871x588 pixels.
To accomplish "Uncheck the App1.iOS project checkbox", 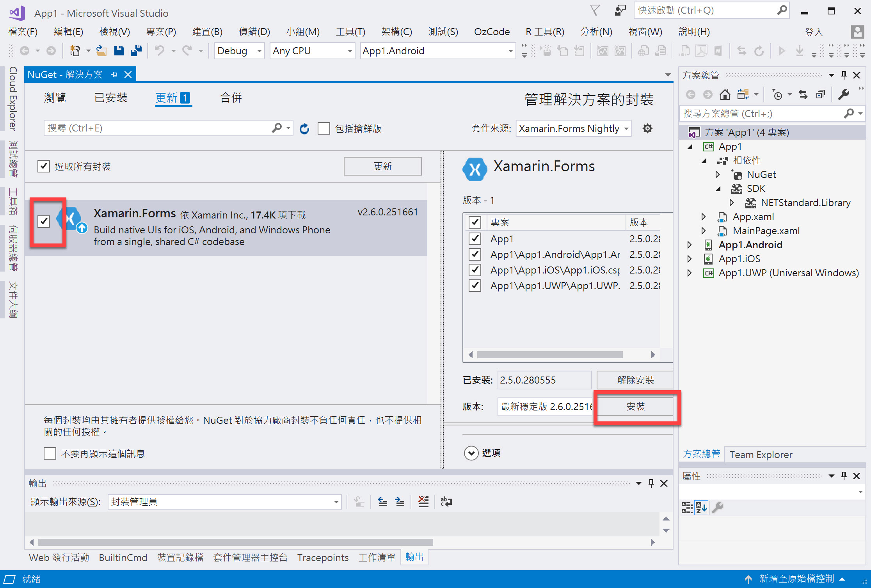I will point(475,270).
